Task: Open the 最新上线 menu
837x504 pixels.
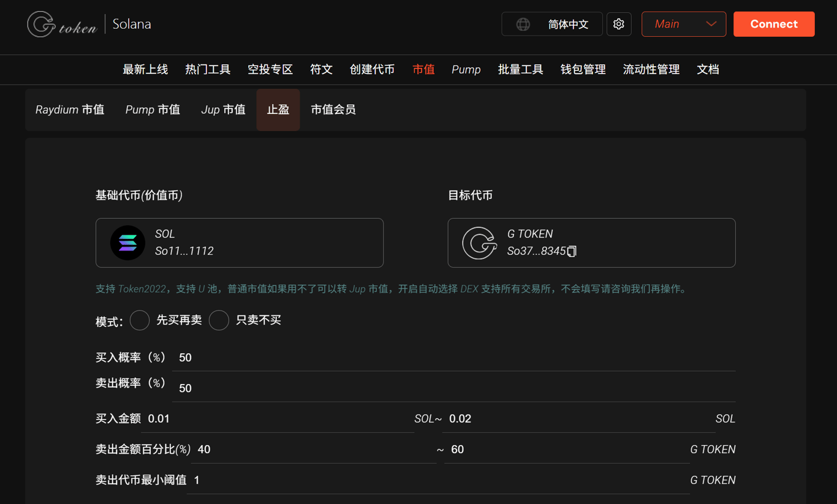Action: click(145, 70)
